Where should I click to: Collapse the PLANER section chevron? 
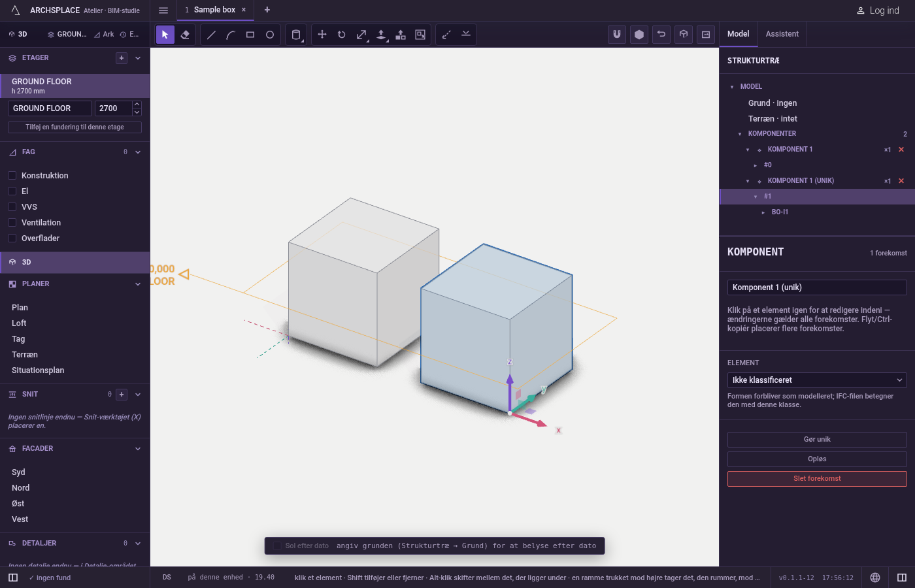click(x=138, y=284)
